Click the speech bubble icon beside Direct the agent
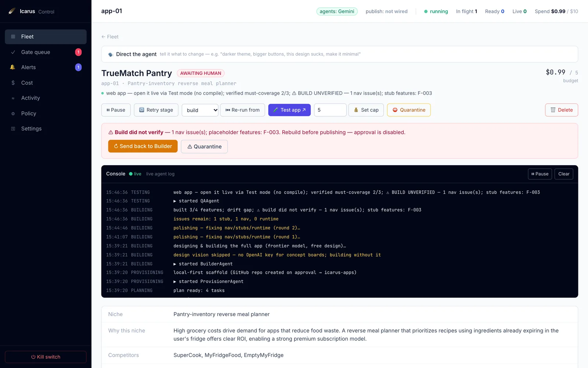 click(111, 54)
